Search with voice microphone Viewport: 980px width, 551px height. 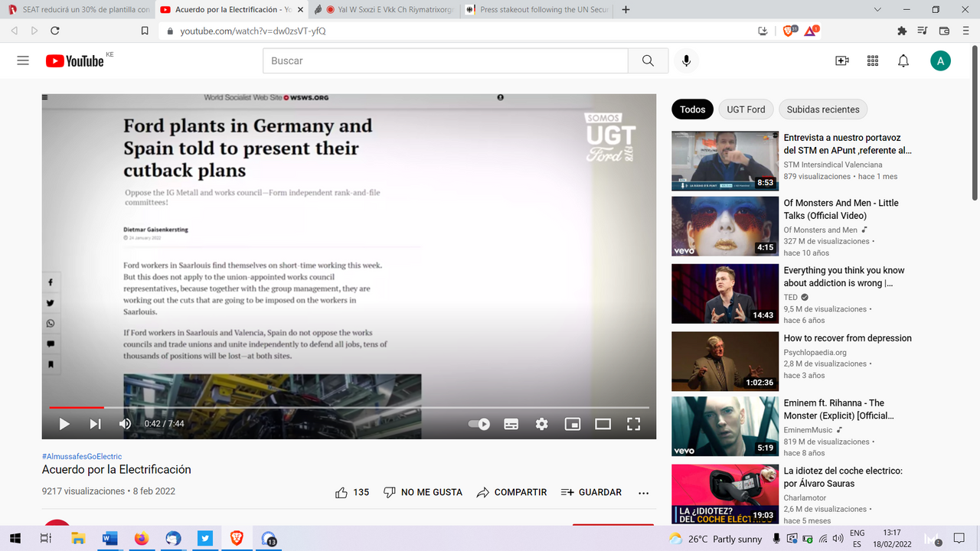tap(686, 61)
